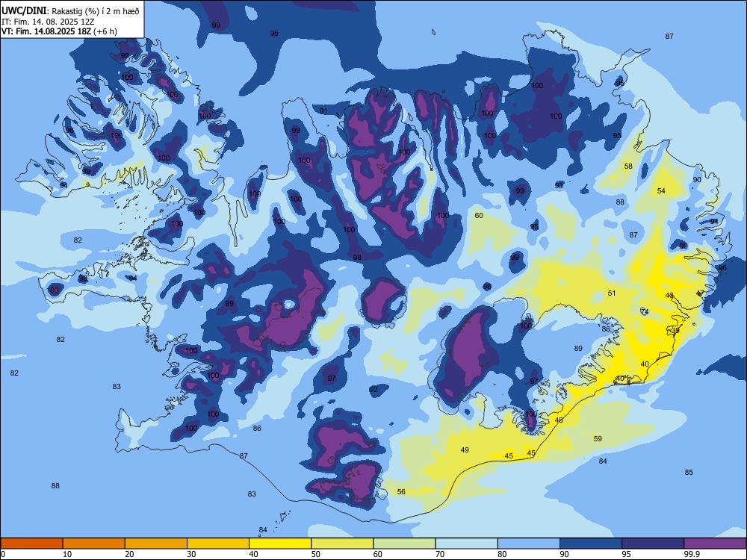Click the humidity value '93' on the map
This screenshot has height=560, width=747.
(x=559, y=185)
